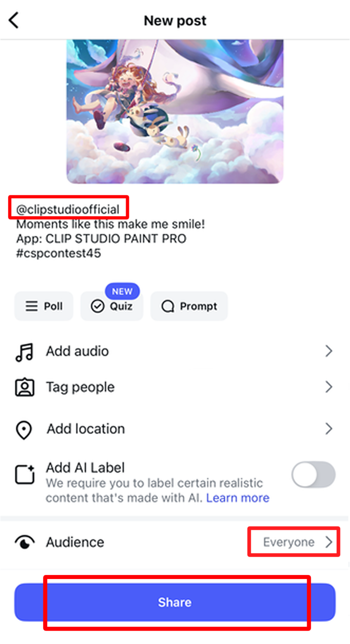The width and height of the screenshot is (350, 644).
Task: Click the NEW badge on Quiz
Action: (122, 291)
